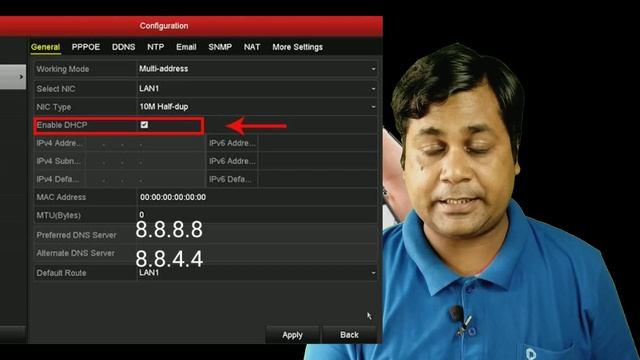Click the Default Route label
This screenshot has width=640, height=360.
[x=61, y=273]
